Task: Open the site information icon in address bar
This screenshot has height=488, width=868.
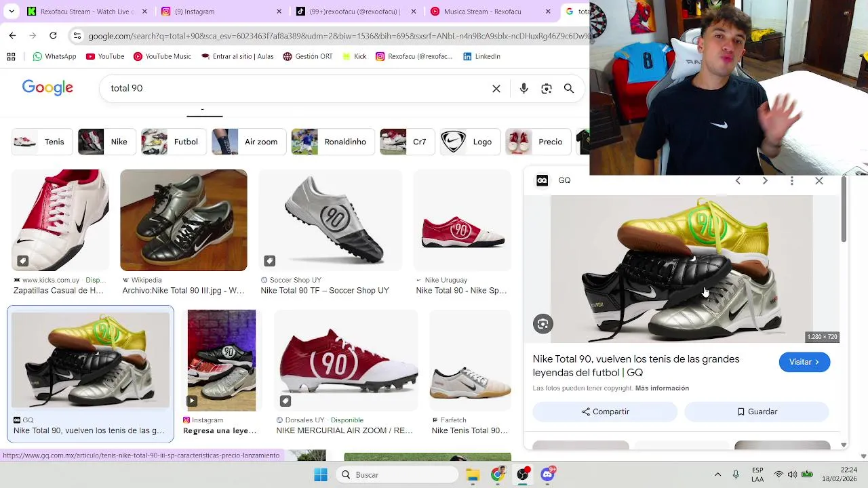Action: (77, 36)
